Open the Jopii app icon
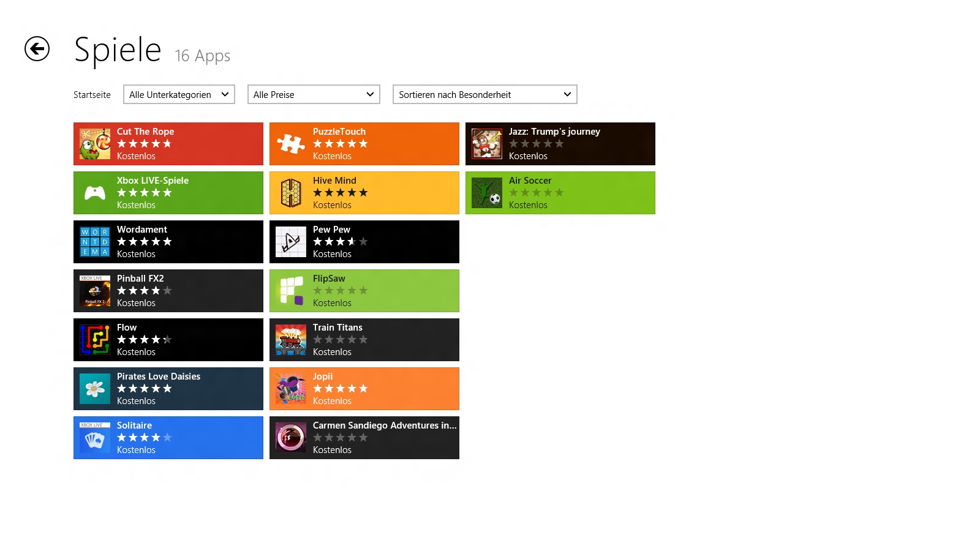 [291, 389]
